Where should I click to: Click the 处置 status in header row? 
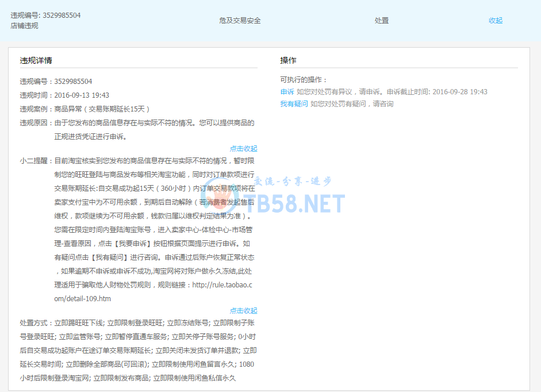tap(382, 20)
